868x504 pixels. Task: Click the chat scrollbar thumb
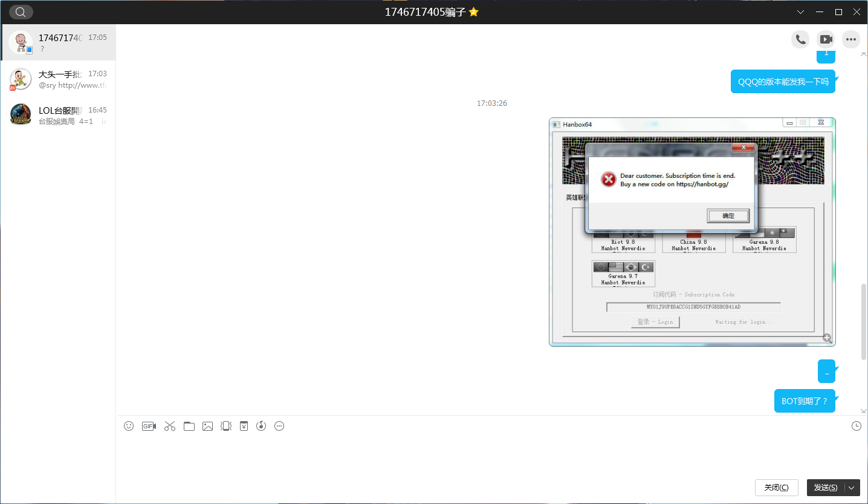(864, 322)
